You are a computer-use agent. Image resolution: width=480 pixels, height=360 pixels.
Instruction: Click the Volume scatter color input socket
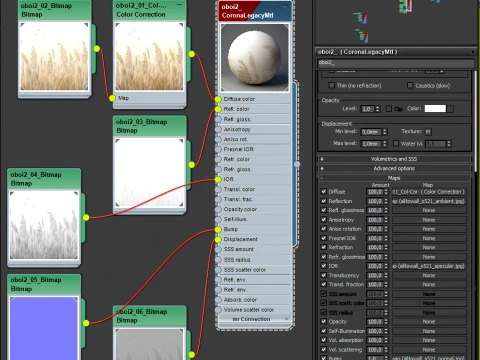pos(218,310)
